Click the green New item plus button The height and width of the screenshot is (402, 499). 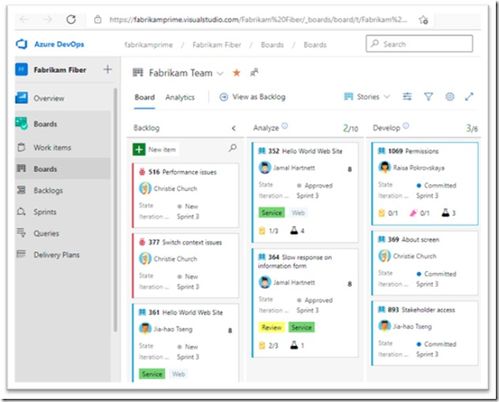point(139,149)
